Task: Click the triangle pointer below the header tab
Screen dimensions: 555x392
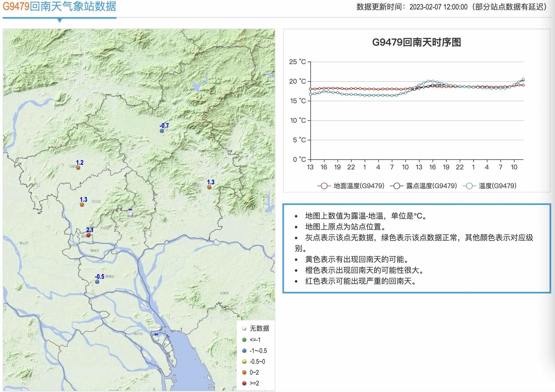Action: 60,20
